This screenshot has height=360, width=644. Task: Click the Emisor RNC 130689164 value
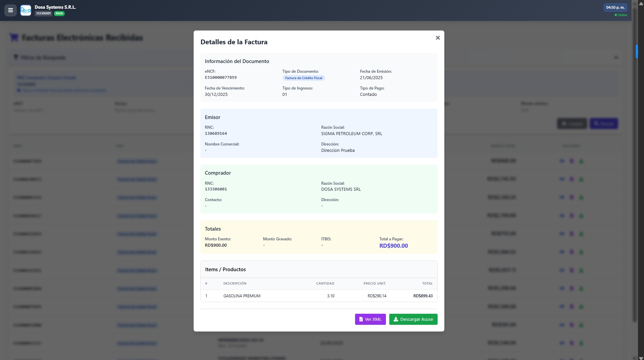tap(216, 133)
